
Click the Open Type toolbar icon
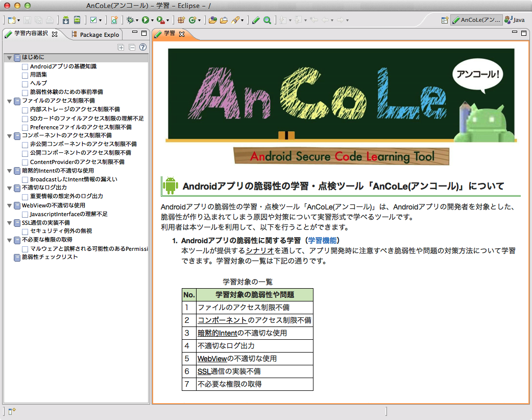(213, 20)
